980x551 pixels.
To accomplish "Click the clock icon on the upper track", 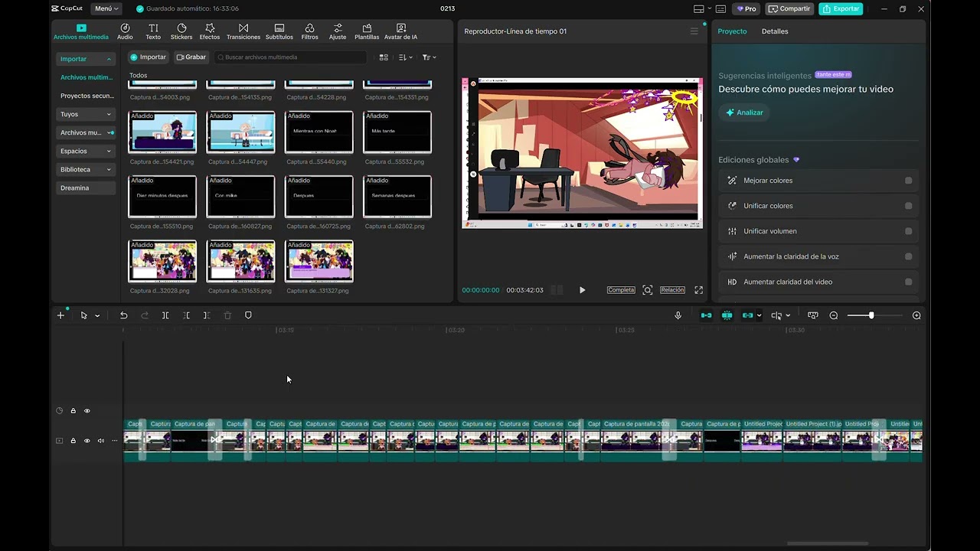I will [60, 411].
